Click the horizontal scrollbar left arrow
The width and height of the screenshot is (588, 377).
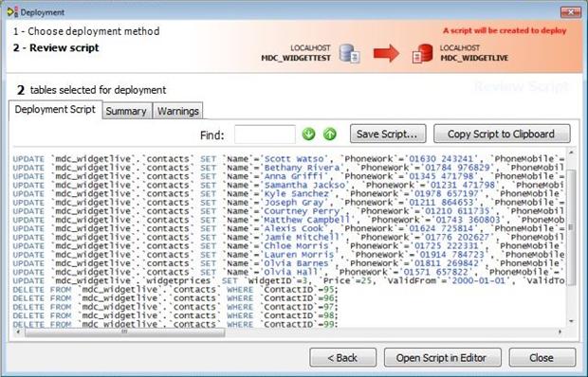tap(18, 332)
